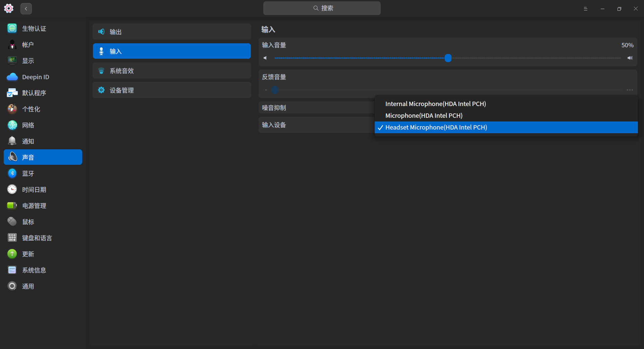The height and width of the screenshot is (349, 644).
Task: Open 时间日期 settings
Action: pyautogui.click(x=43, y=190)
